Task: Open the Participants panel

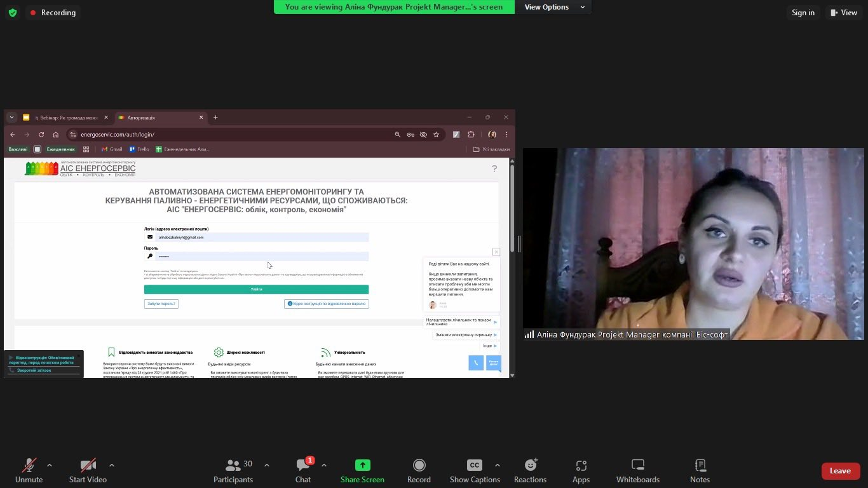Action: coord(233,471)
